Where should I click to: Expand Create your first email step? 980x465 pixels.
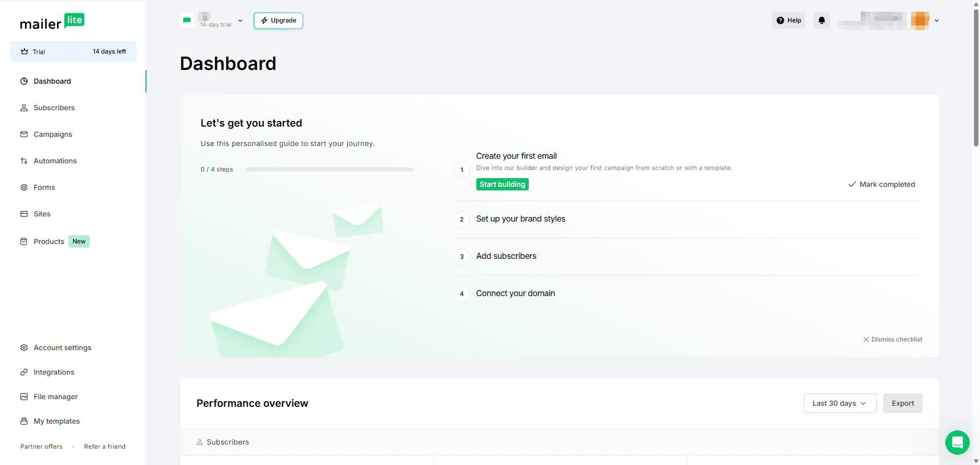pyautogui.click(x=516, y=156)
